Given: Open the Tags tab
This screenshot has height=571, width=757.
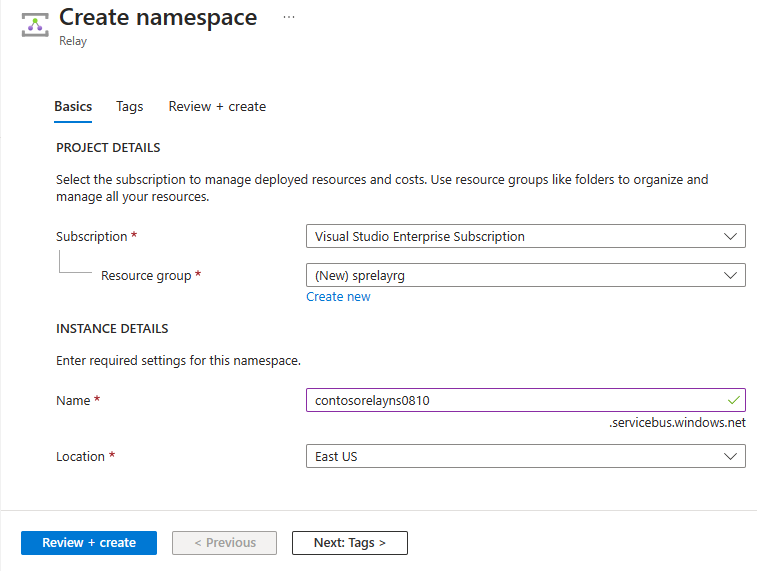Looking at the screenshot, I should click(x=130, y=106).
